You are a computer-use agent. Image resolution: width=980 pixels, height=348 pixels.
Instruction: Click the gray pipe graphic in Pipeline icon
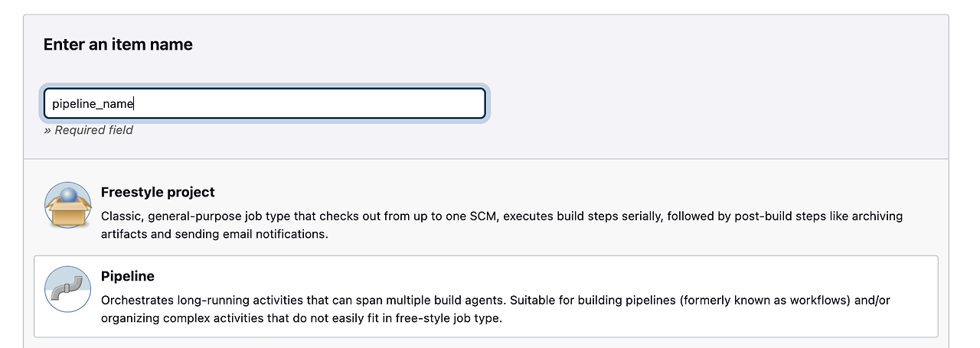point(67,291)
